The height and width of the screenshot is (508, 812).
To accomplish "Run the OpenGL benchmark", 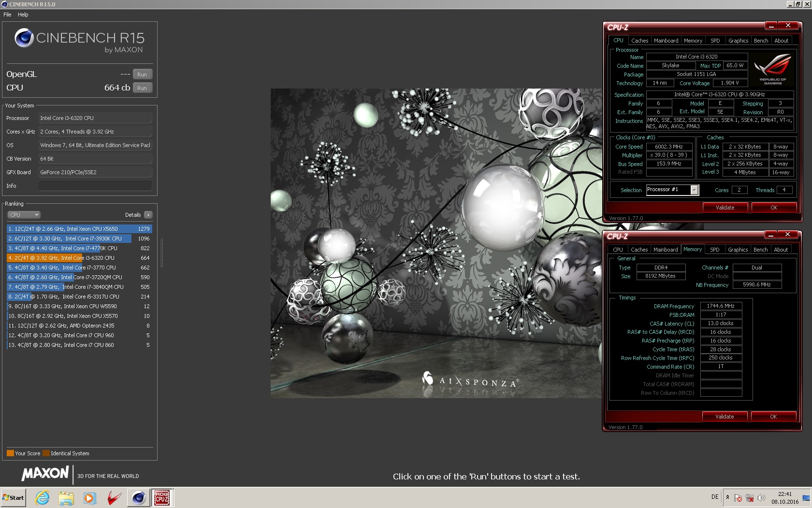I will click(142, 75).
